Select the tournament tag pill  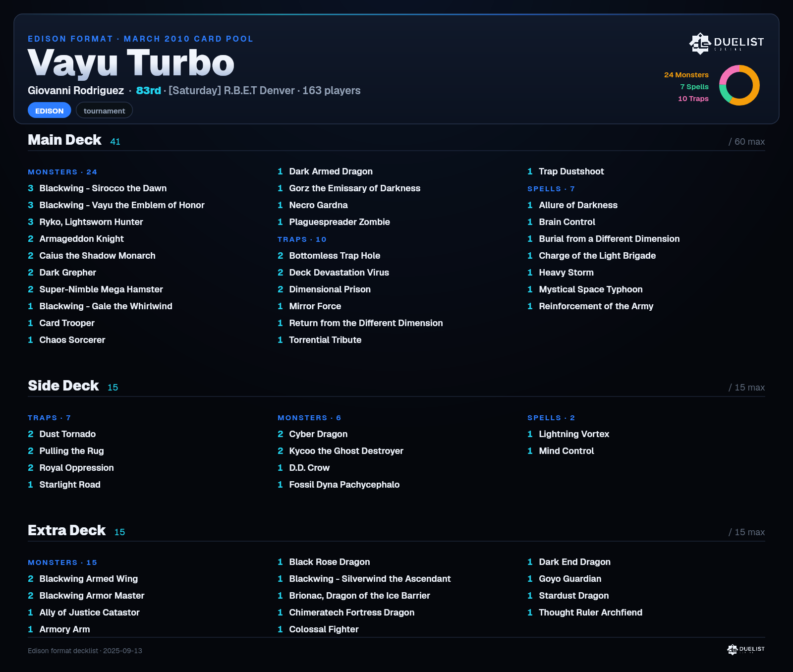pyautogui.click(x=104, y=110)
